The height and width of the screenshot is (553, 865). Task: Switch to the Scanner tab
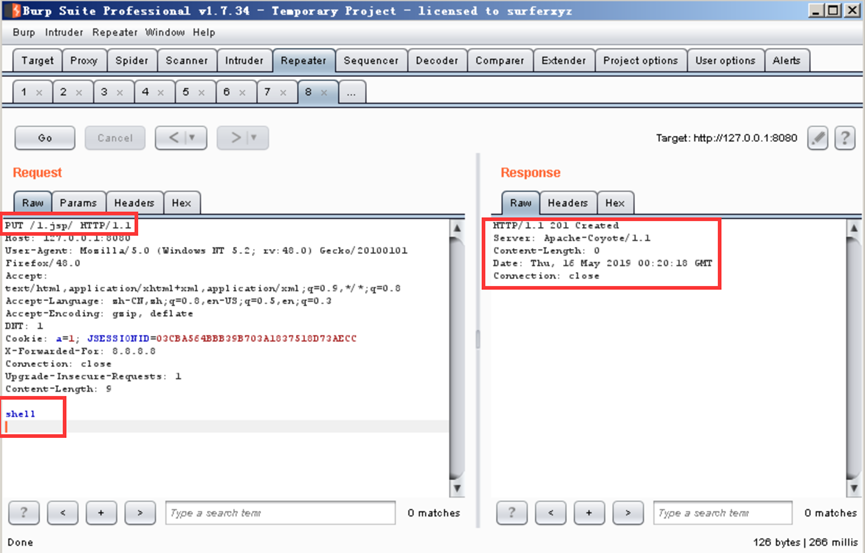tap(187, 61)
